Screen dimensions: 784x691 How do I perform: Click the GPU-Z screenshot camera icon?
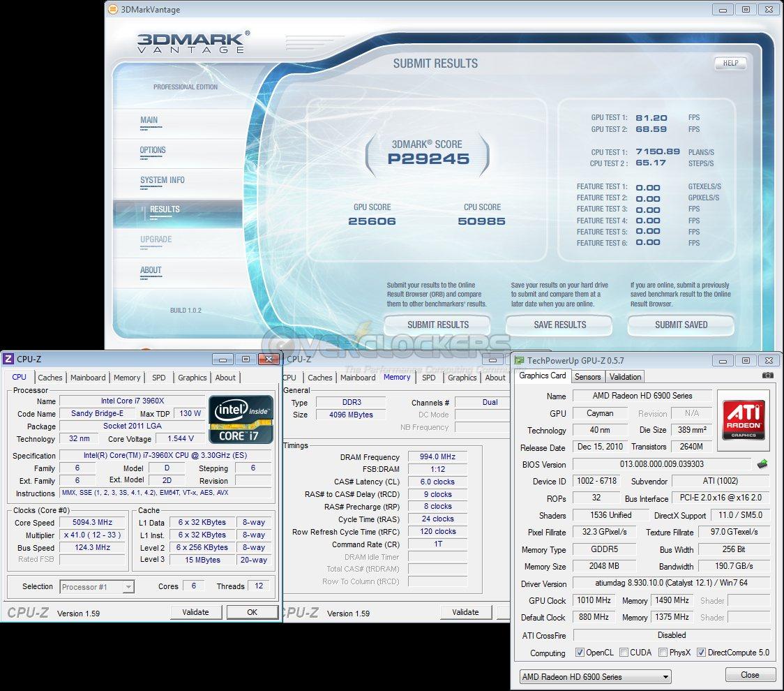tap(767, 376)
